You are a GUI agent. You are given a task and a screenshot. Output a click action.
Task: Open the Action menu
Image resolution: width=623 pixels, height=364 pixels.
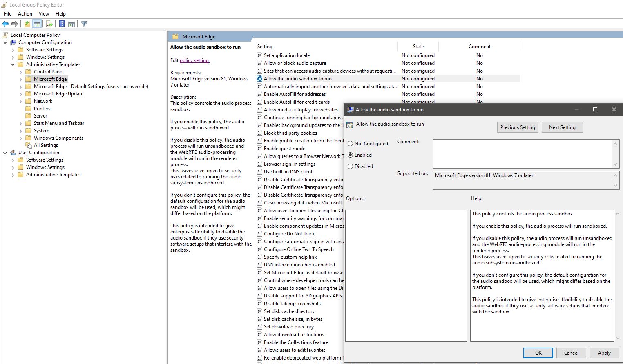(x=25, y=13)
